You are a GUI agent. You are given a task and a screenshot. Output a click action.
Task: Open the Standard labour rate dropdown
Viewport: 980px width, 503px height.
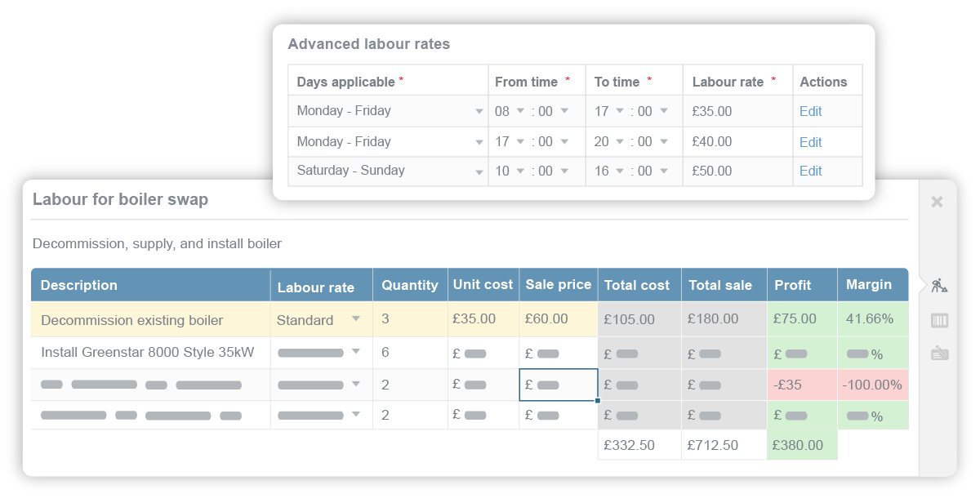coord(318,320)
